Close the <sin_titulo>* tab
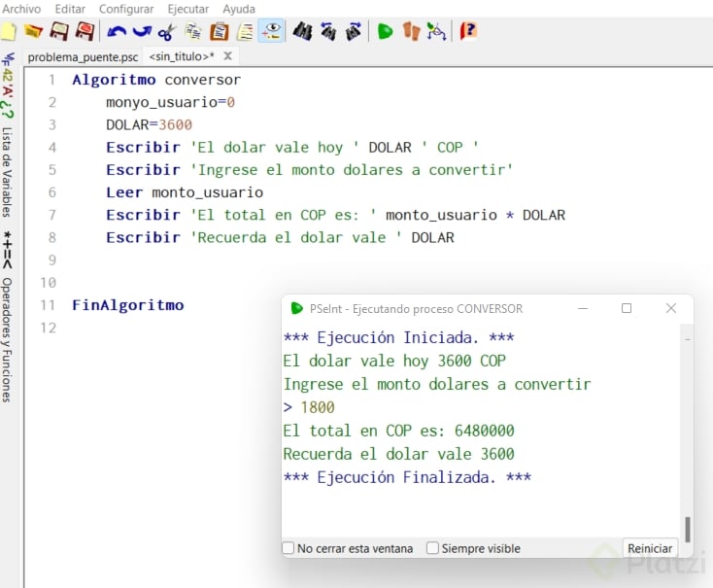The image size is (713, 588). pyautogui.click(x=227, y=56)
